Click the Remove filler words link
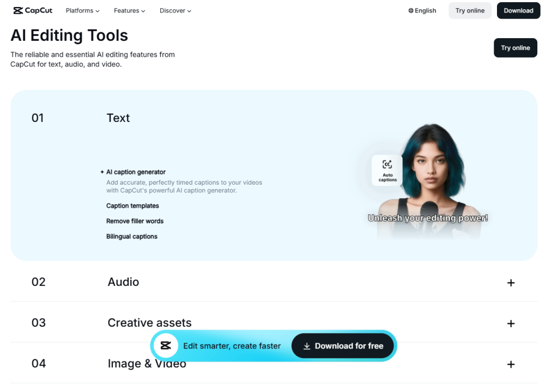Viewport: 558px width, 392px height. click(x=135, y=221)
